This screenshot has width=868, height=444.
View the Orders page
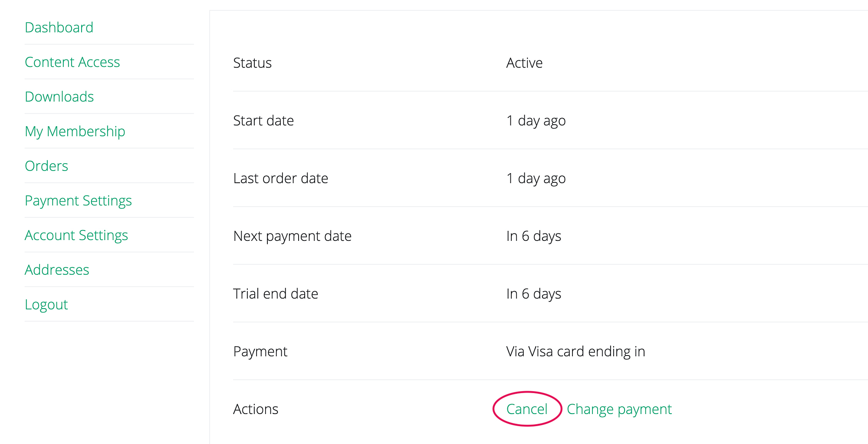click(46, 166)
